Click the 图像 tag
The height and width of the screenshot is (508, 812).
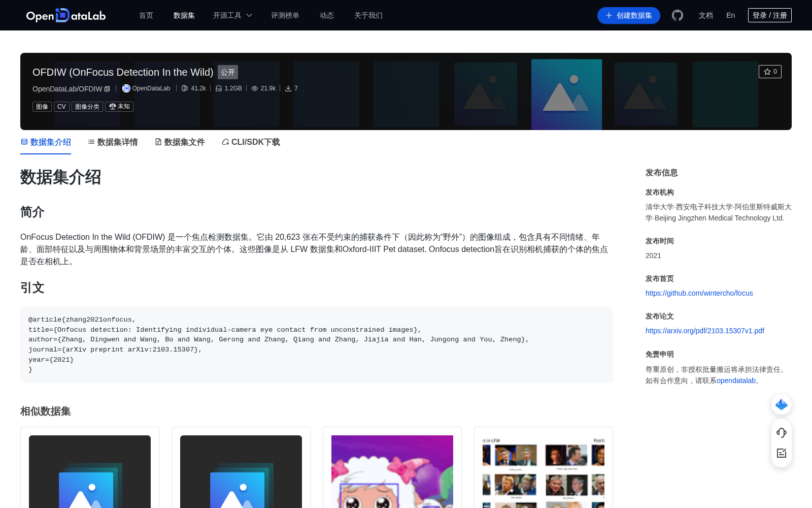click(42, 107)
